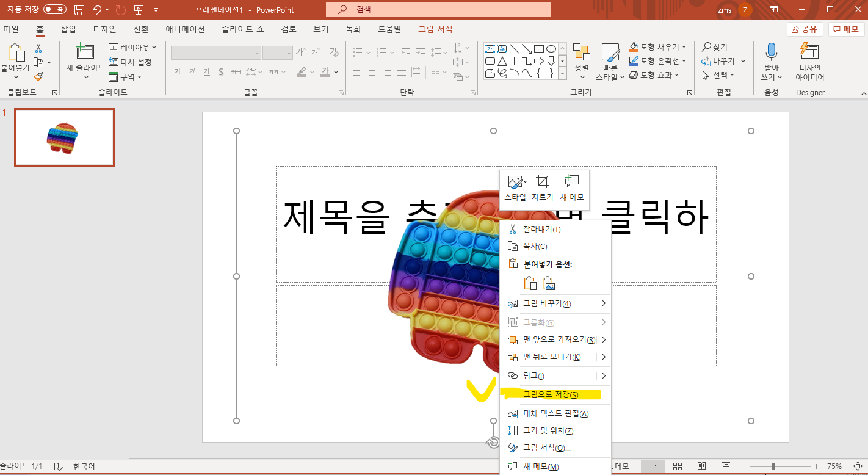Click the Save icon in title bar

(x=79, y=10)
